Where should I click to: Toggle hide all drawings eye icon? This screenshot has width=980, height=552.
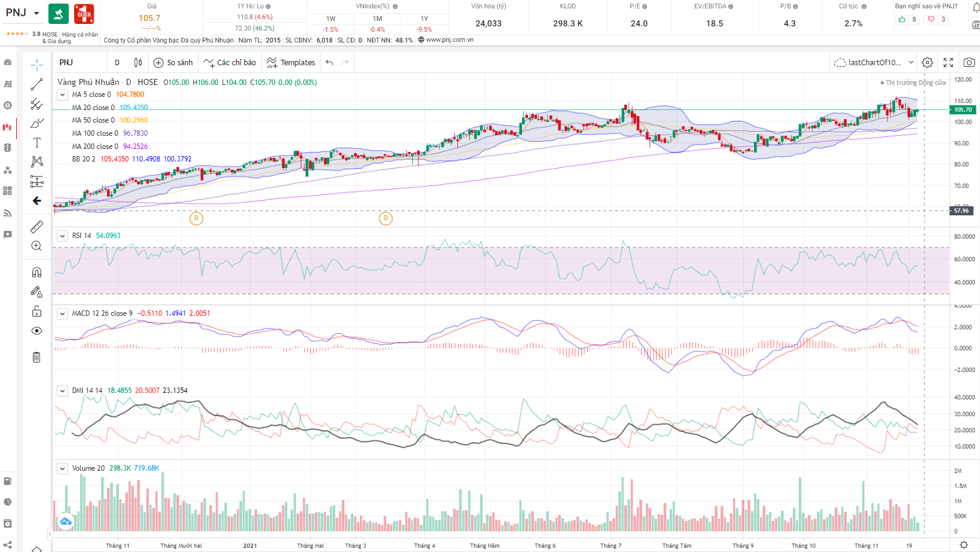click(x=36, y=331)
